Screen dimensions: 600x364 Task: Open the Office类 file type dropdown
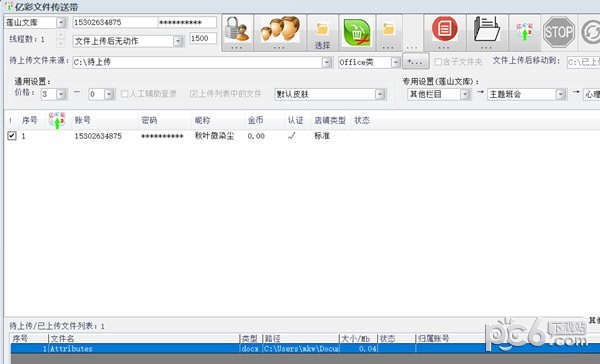pos(396,62)
